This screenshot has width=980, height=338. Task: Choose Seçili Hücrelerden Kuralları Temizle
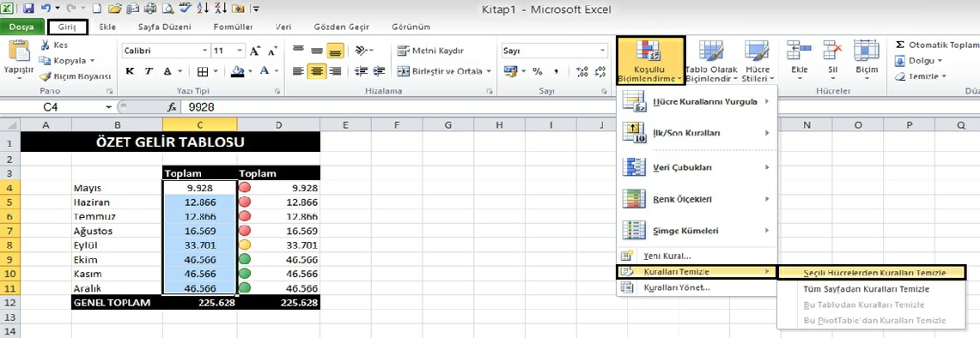872,273
